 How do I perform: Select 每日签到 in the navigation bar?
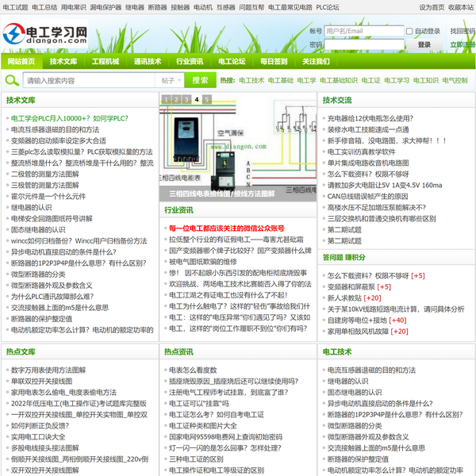(274, 61)
